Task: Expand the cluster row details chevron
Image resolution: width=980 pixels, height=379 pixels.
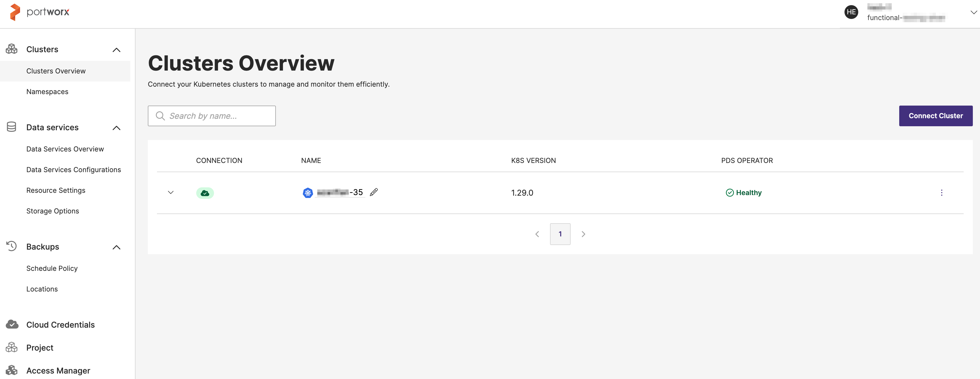Action: [x=171, y=193]
